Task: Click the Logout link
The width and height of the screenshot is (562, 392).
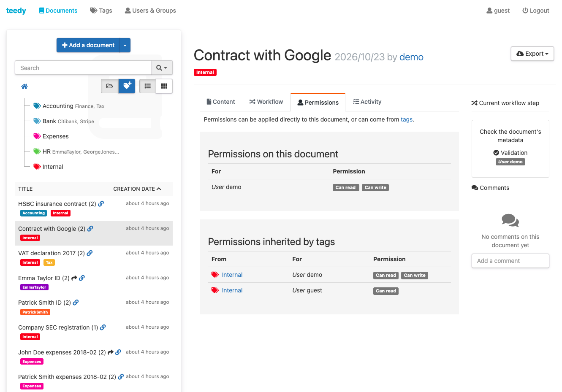Action: [535, 11]
